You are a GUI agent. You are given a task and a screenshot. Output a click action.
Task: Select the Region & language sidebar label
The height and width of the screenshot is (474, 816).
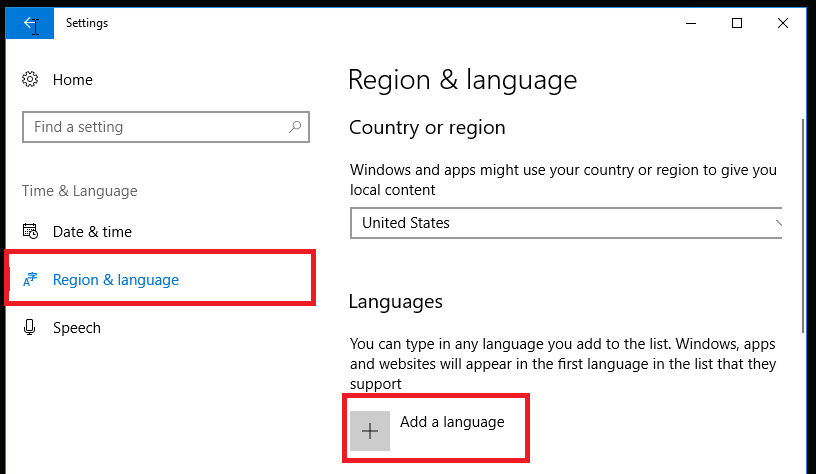coord(116,280)
